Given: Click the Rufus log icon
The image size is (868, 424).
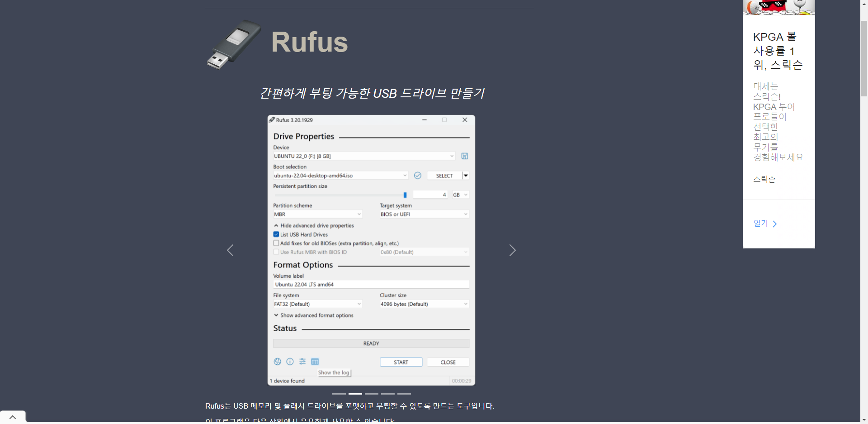Looking at the screenshot, I should (315, 362).
